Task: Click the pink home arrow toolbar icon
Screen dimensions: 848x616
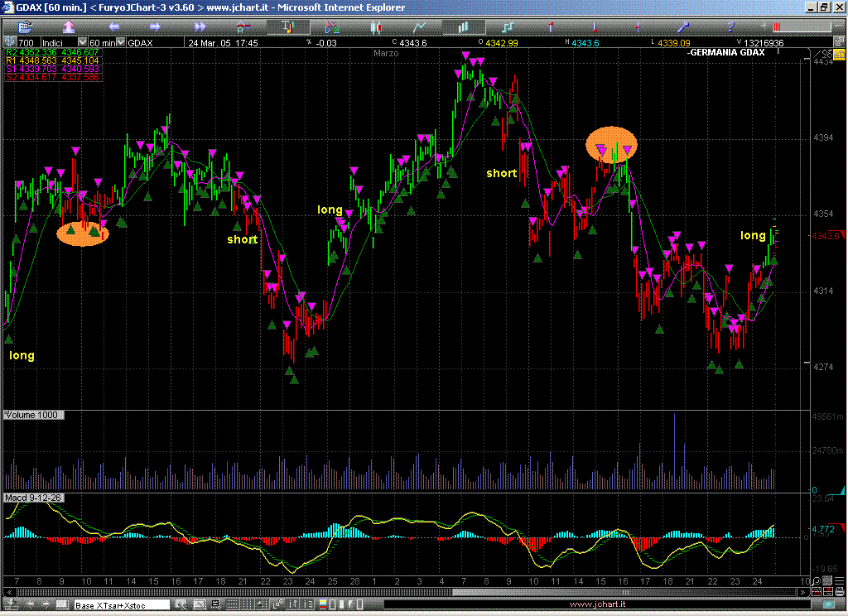Action: [70, 27]
